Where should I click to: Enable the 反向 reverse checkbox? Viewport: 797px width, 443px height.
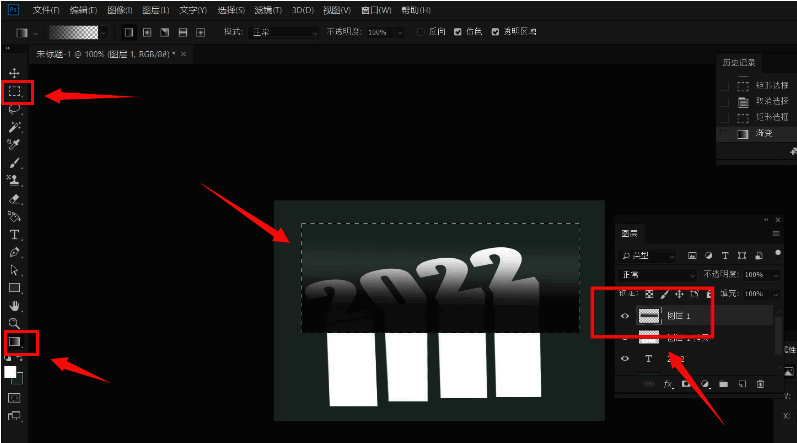(x=421, y=32)
